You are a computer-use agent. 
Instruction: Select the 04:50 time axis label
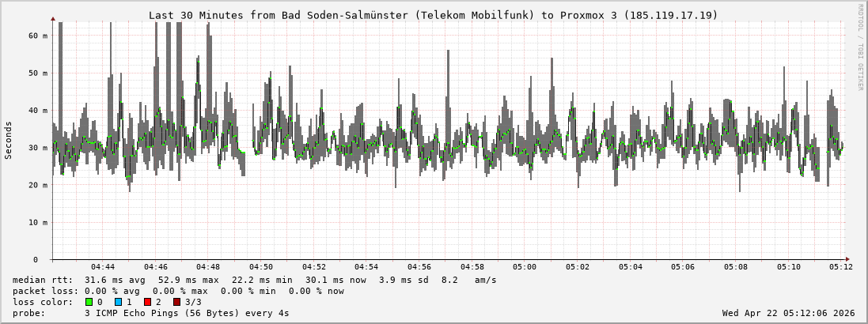tap(261, 268)
